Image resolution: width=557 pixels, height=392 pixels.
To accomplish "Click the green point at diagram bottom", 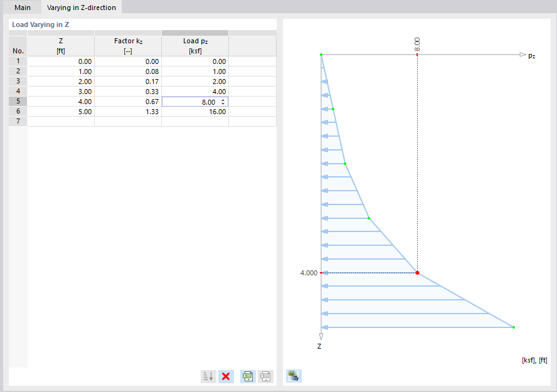I will (513, 327).
